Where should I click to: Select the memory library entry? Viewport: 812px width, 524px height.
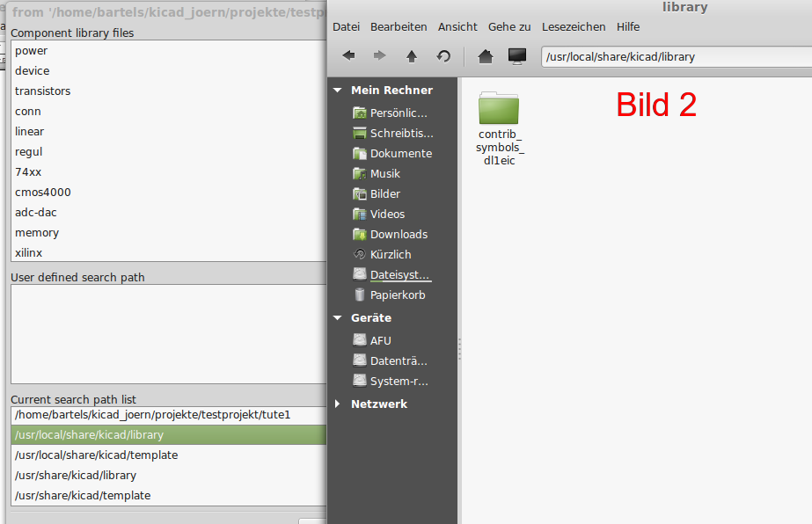pos(168,232)
